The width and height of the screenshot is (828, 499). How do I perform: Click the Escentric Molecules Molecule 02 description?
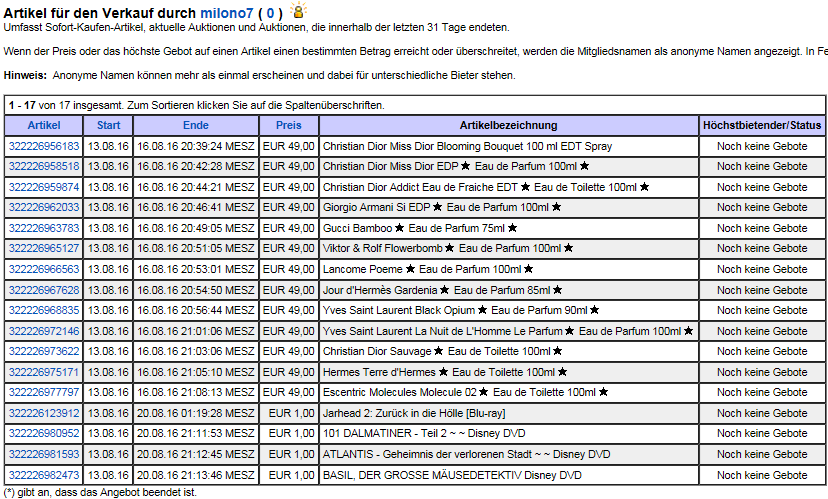pyautogui.click(x=465, y=393)
